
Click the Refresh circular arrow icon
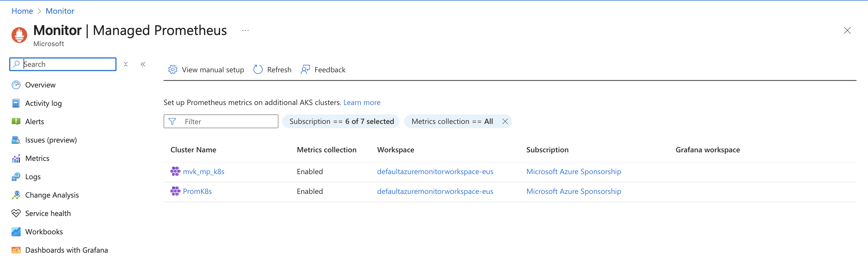click(258, 70)
